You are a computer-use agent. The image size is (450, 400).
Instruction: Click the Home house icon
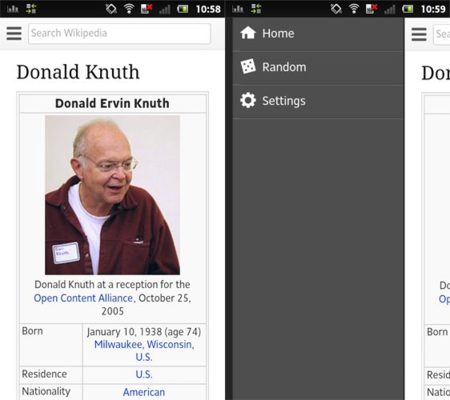tap(248, 33)
